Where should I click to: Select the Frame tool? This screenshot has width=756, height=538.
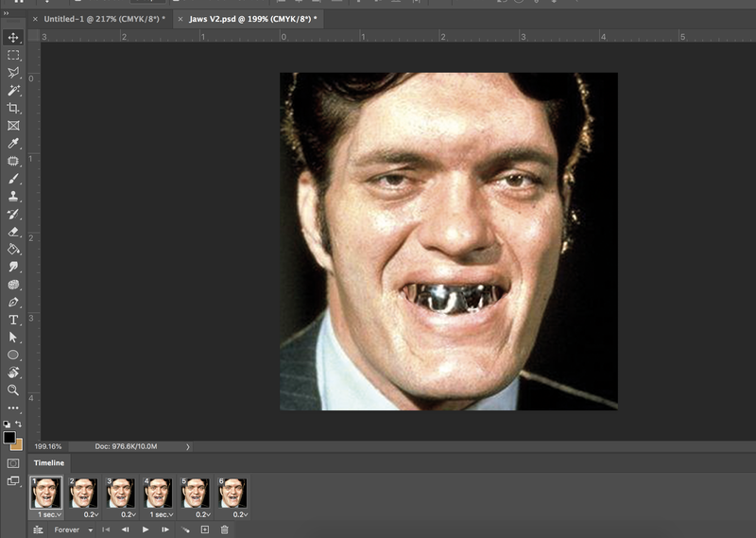coord(13,126)
